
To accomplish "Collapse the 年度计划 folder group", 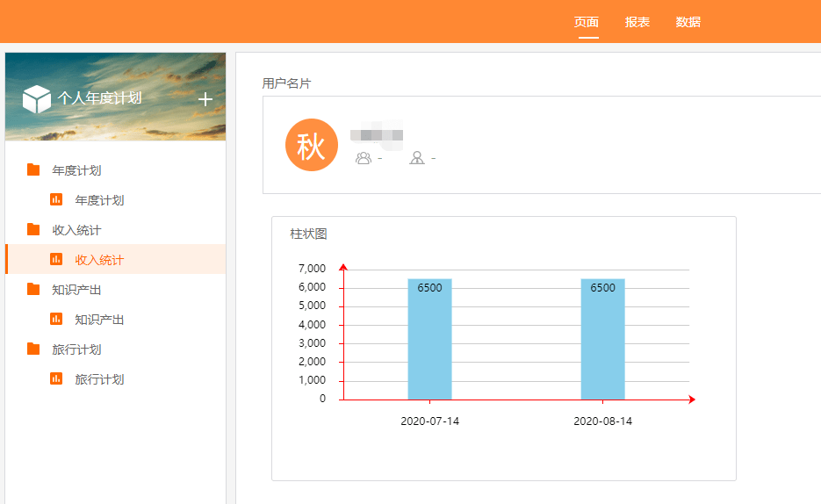I will tap(76, 170).
